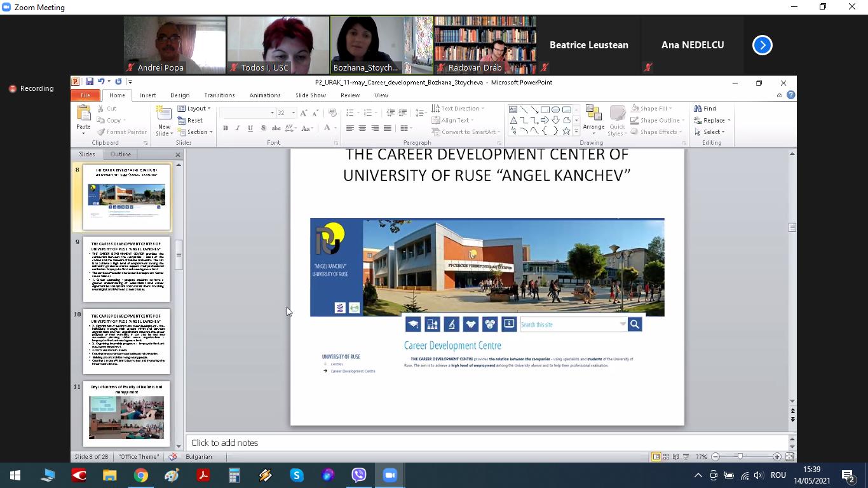Switch to the Outline pane tab

click(x=121, y=154)
